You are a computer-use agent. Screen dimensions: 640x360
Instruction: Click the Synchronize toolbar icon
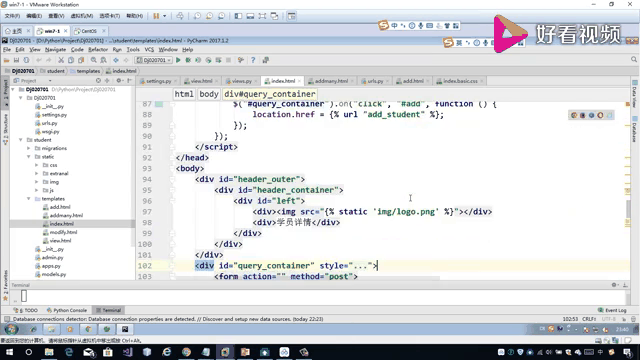(27, 60)
